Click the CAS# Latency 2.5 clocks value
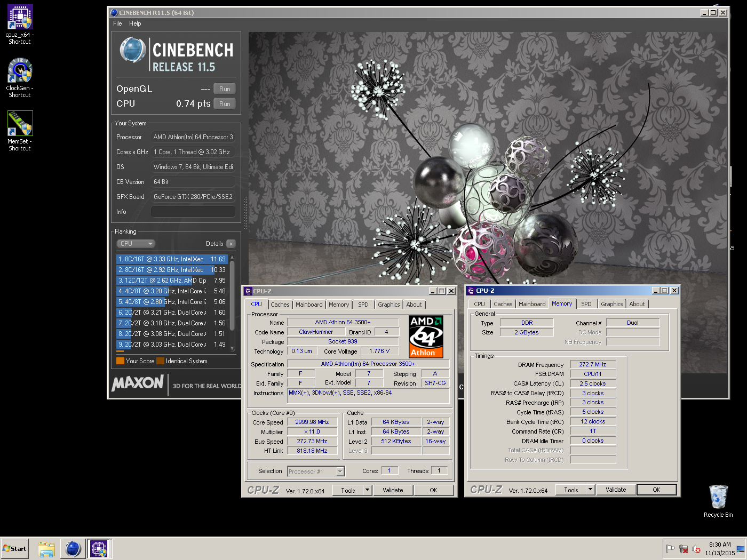Image resolution: width=747 pixels, height=560 pixels. [593, 383]
